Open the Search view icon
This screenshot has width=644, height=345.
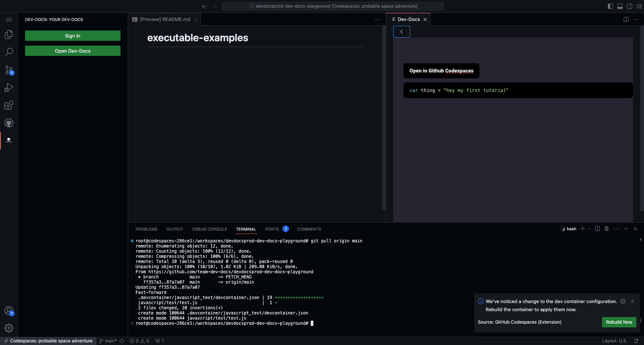pos(9,52)
